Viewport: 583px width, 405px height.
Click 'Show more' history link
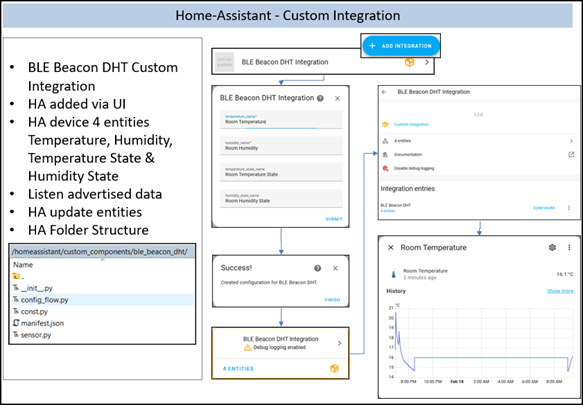coord(560,291)
